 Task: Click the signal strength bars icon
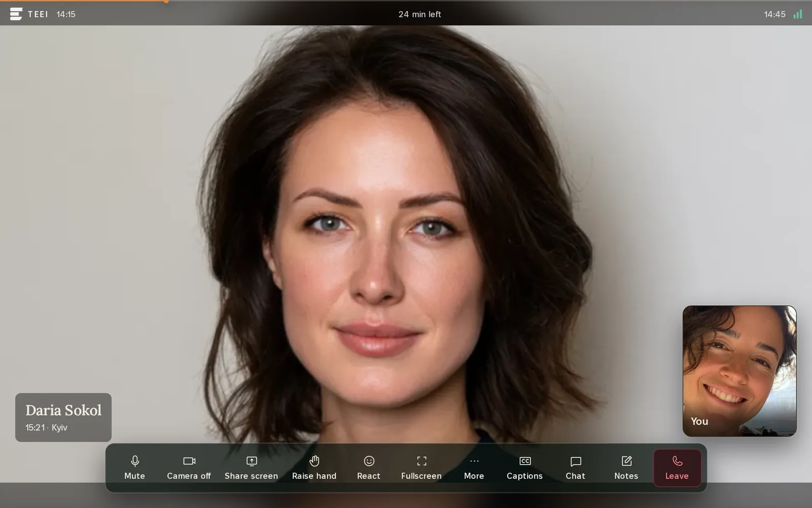point(798,14)
